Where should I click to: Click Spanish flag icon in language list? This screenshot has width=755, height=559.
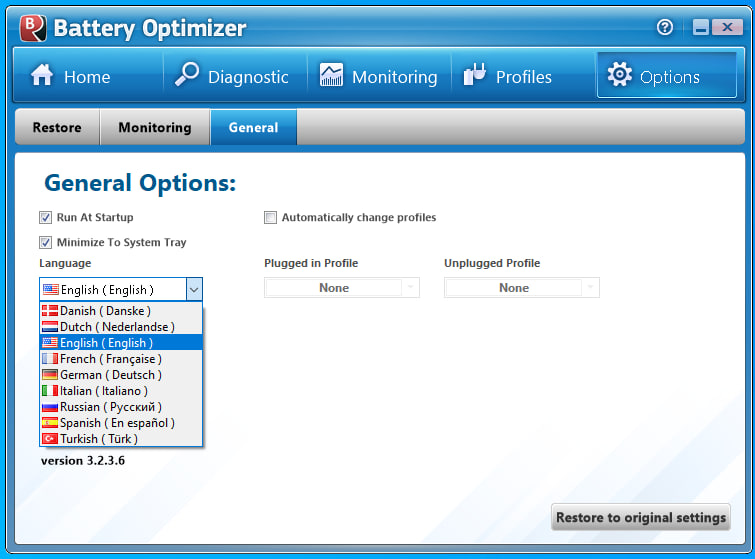point(50,423)
